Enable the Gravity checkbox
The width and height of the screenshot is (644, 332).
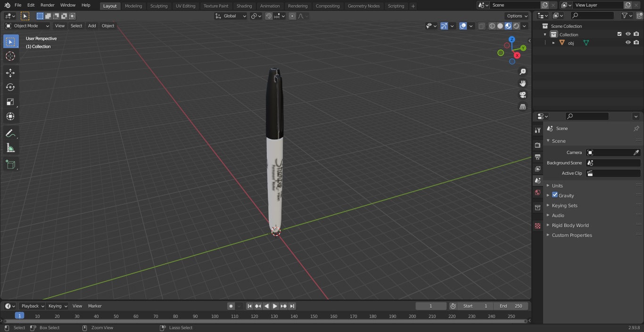click(555, 195)
